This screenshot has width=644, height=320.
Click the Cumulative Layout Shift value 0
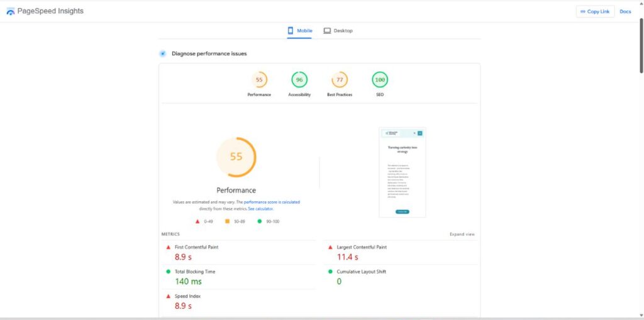click(339, 282)
